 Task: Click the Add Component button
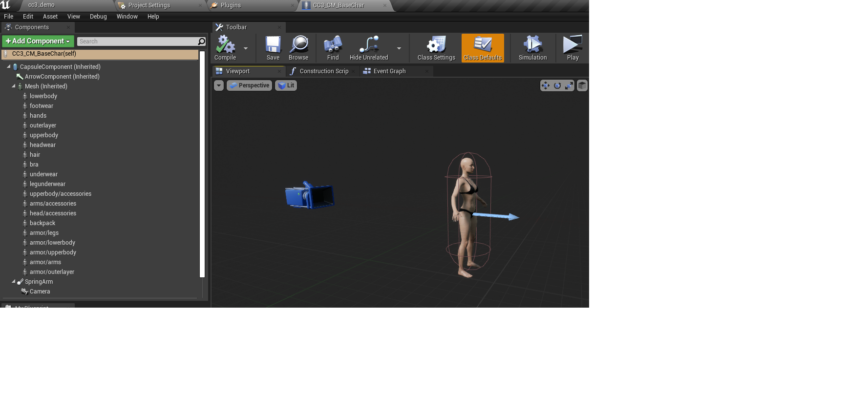(38, 42)
